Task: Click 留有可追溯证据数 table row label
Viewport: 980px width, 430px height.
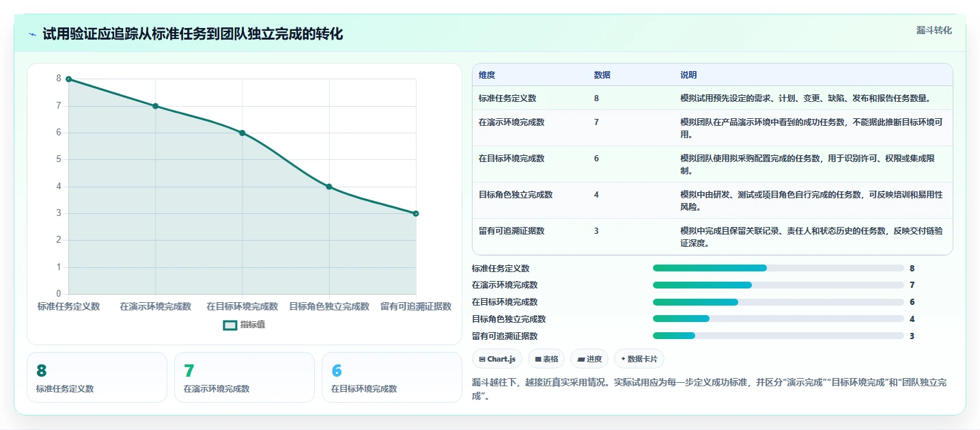Action: coord(512,230)
